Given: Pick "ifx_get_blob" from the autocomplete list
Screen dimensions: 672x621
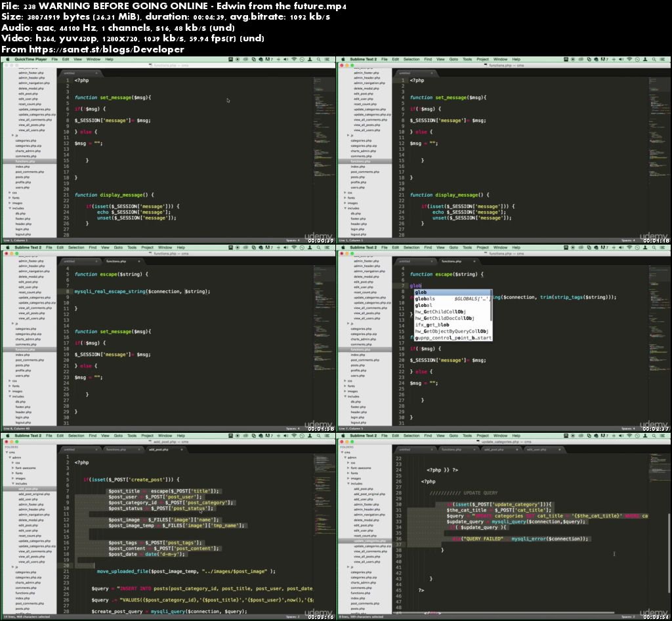Looking at the screenshot, I should tap(452, 325).
